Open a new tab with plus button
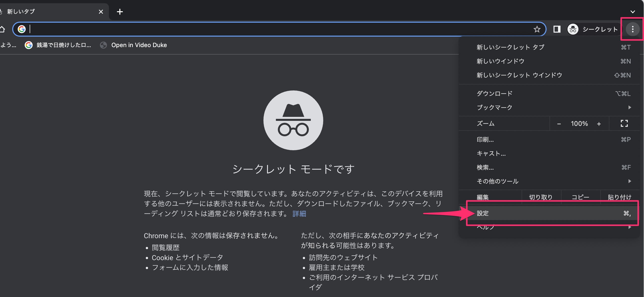 120,12
